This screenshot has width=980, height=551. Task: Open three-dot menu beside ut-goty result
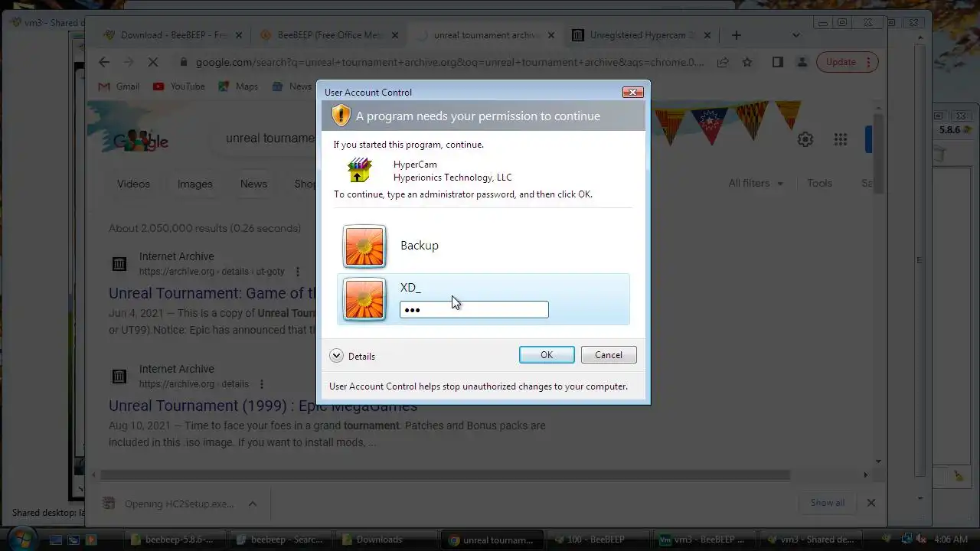(298, 272)
